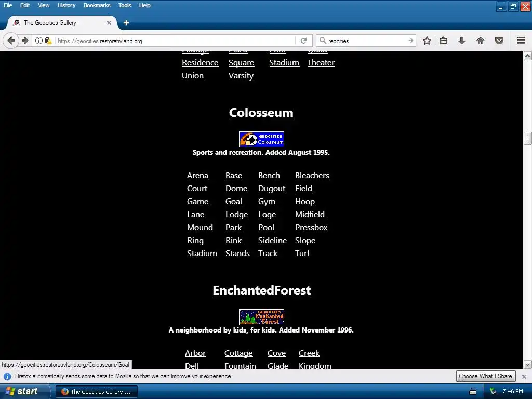Open the Midfield link

(310, 215)
